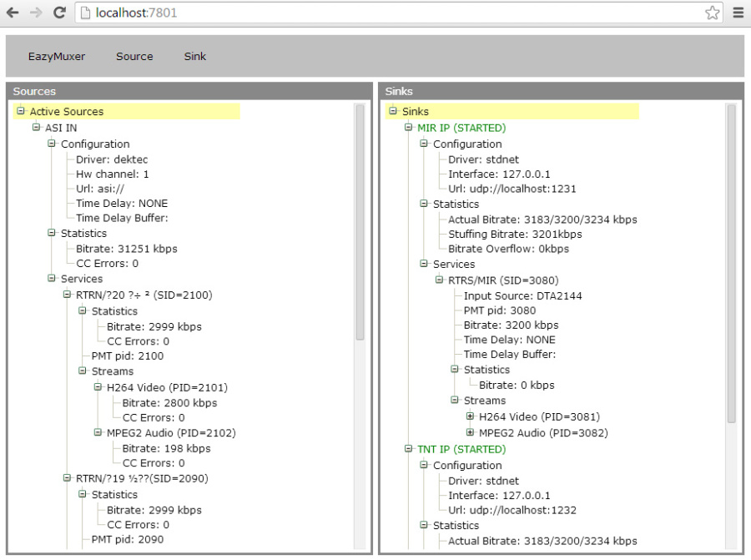Select H264 Video (PID=2101) label
Image resolution: width=751 pixels, height=560 pixels.
(167, 387)
